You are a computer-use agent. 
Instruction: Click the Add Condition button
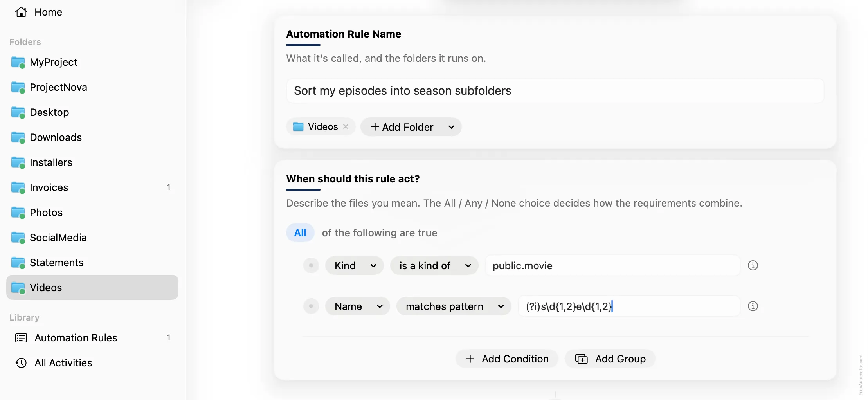pyautogui.click(x=507, y=359)
